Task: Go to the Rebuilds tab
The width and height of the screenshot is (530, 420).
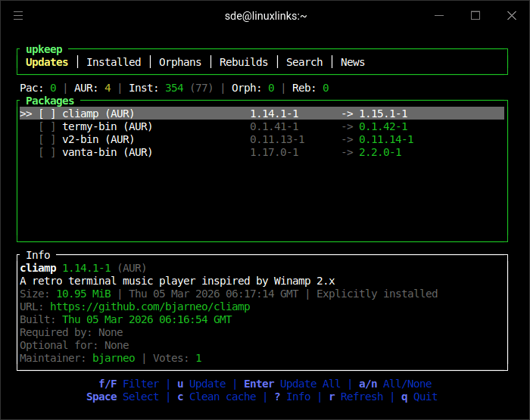Action: coord(244,62)
